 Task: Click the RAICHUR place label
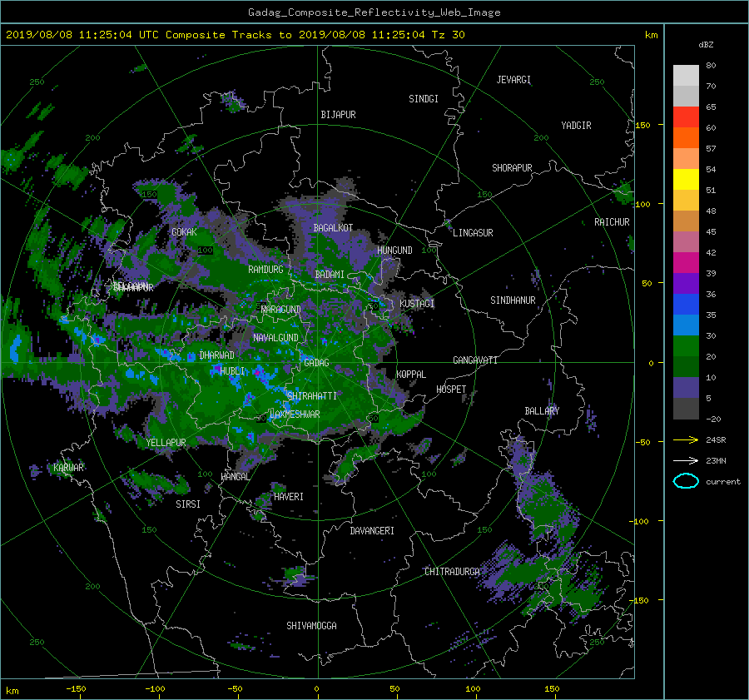pos(612,222)
